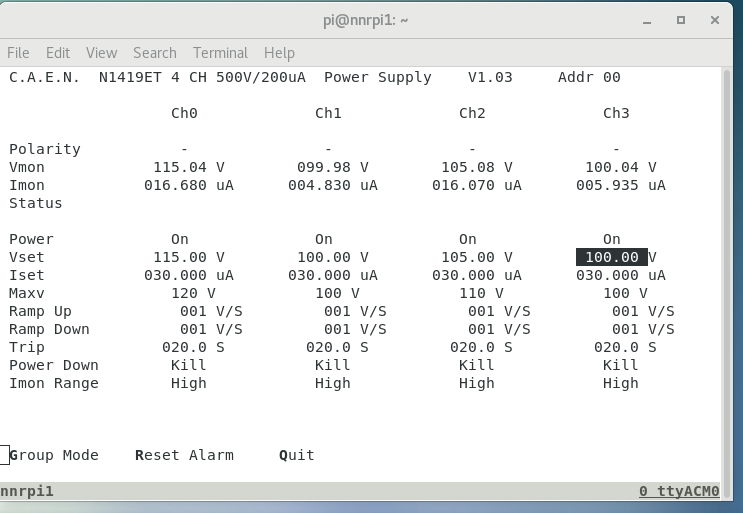Screen dimensions: 743x513
Task: Open the Search menu
Action: (x=154, y=53)
